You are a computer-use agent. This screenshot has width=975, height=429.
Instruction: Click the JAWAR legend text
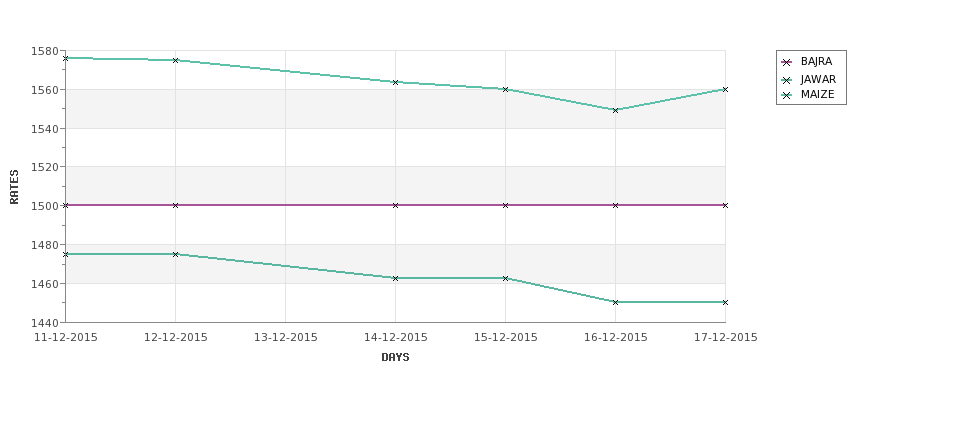coord(818,80)
